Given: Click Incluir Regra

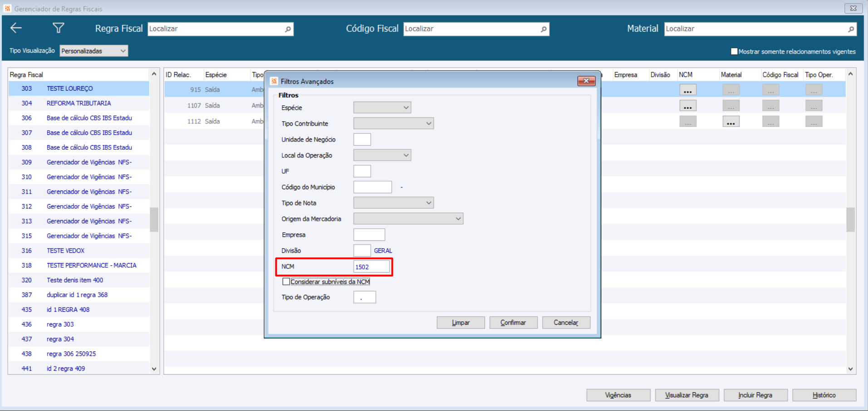Looking at the screenshot, I should [x=755, y=395].
